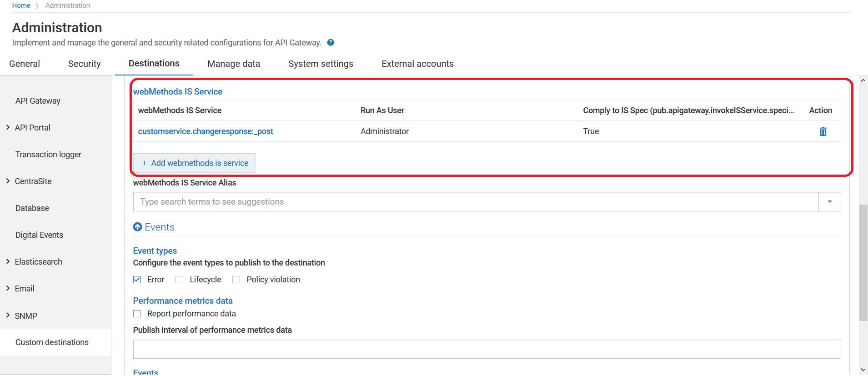Click the webMethods IS Service Alias label
The width and height of the screenshot is (868, 376).
point(185,183)
